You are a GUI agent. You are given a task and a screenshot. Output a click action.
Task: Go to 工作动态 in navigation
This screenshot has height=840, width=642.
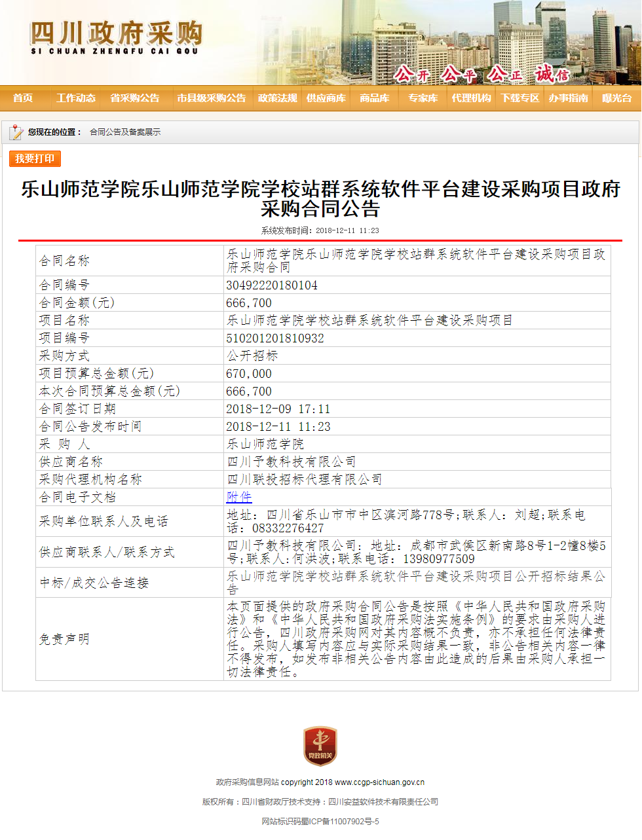point(76,98)
